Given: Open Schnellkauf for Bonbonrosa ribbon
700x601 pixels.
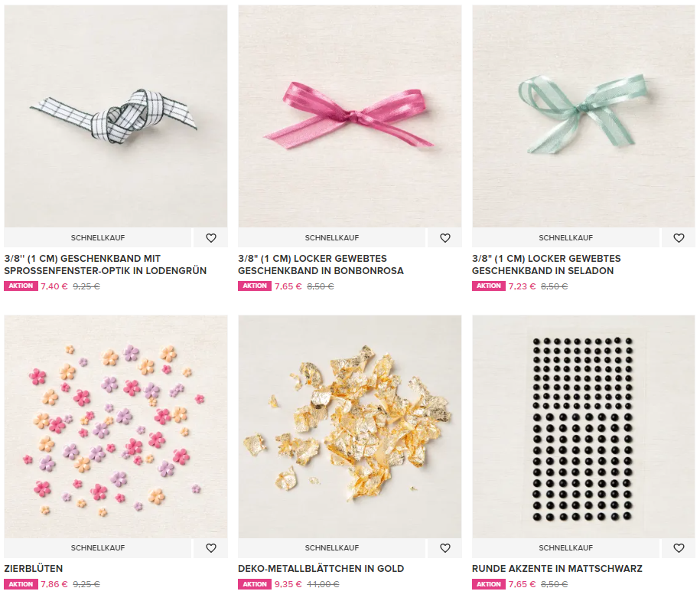Looking at the screenshot, I should (332, 237).
